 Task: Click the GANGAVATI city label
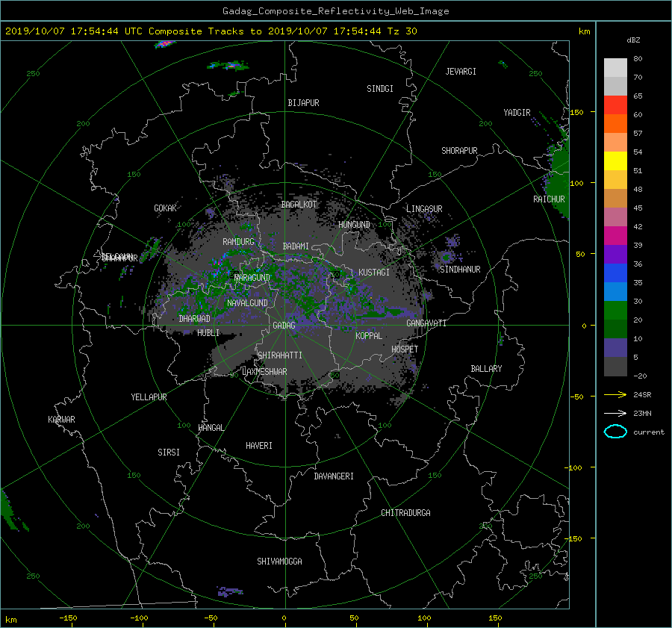tap(426, 323)
